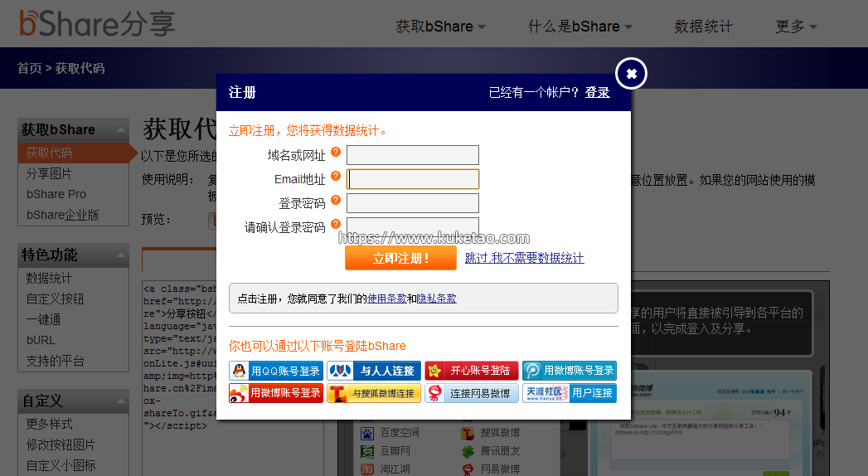The image size is (868, 476).
Task: Connect using 与人人连接 button
Action: [x=374, y=371]
